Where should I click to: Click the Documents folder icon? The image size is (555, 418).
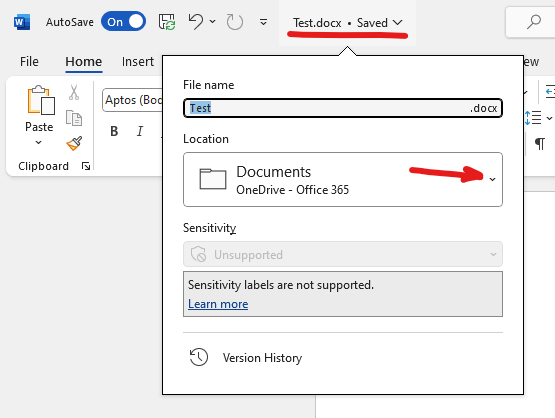pyautogui.click(x=213, y=179)
